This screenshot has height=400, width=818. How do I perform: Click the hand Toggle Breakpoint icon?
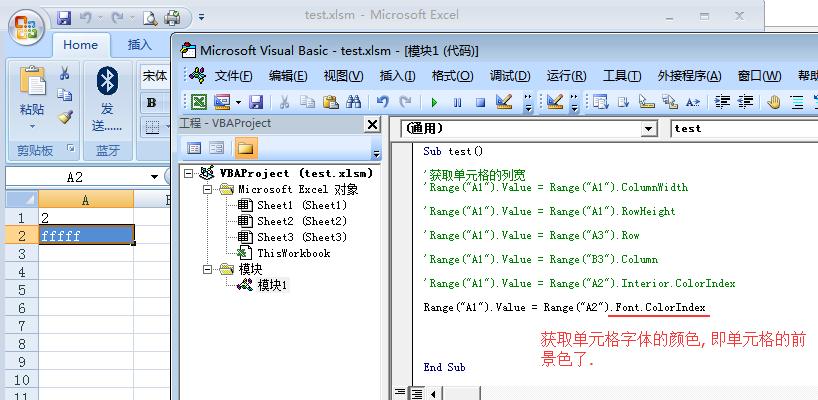[x=774, y=102]
